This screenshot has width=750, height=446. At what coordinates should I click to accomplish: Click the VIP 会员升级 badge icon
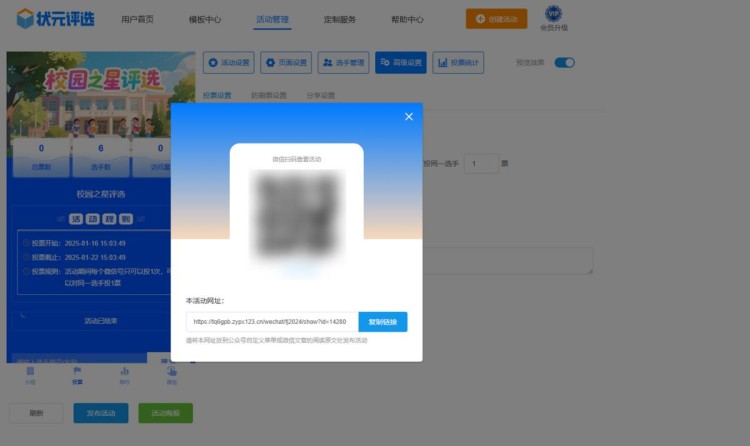click(x=553, y=15)
